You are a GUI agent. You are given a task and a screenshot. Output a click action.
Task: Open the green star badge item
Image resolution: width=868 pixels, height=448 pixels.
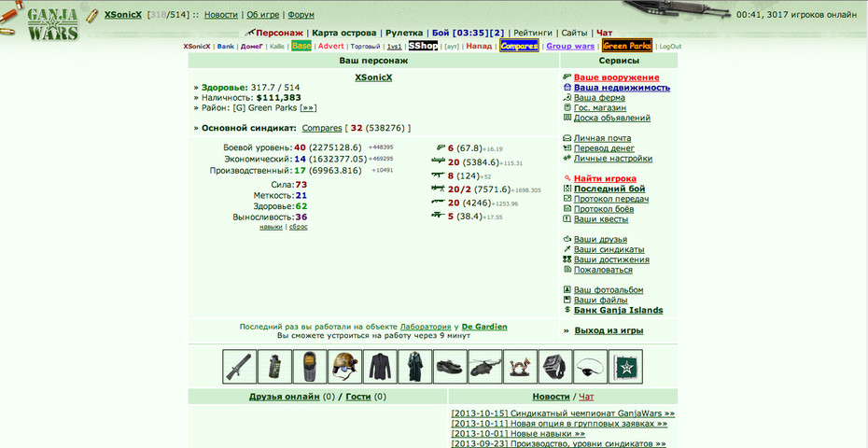(x=625, y=367)
